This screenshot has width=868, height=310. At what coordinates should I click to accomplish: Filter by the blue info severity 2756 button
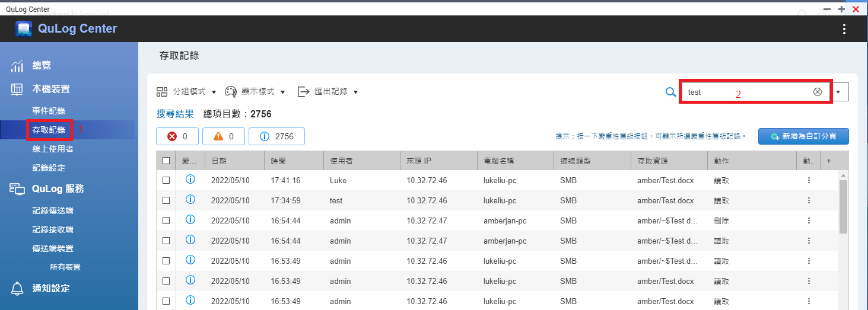pos(276,136)
